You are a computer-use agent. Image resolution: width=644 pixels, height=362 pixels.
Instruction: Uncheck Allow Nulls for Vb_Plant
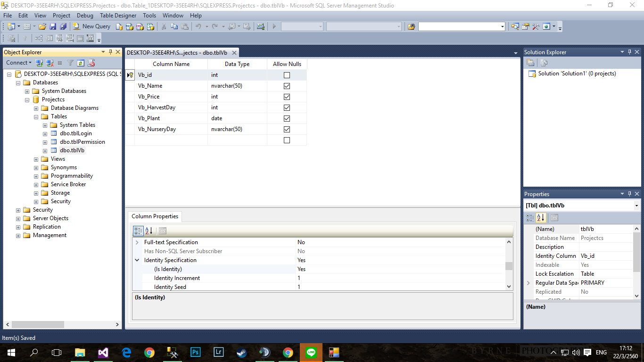pyautogui.click(x=287, y=118)
